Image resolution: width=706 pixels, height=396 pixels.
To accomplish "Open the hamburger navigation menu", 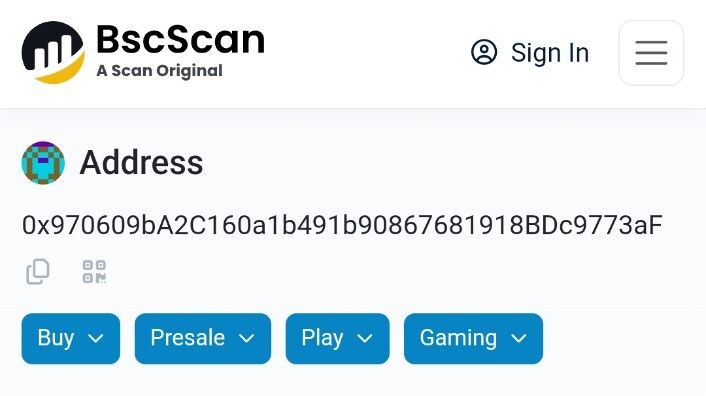I will click(651, 53).
